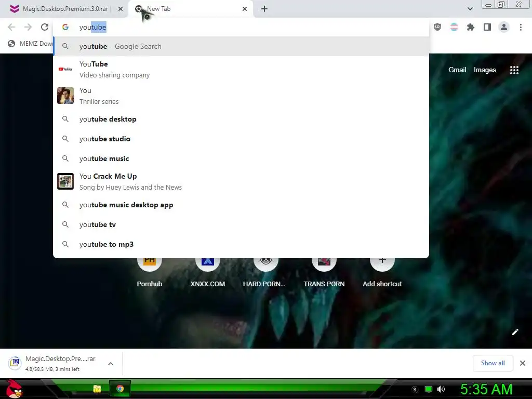Screen dimensions: 532x399
Task: Open the file explorer taskbar icon
Action: [97, 389]
